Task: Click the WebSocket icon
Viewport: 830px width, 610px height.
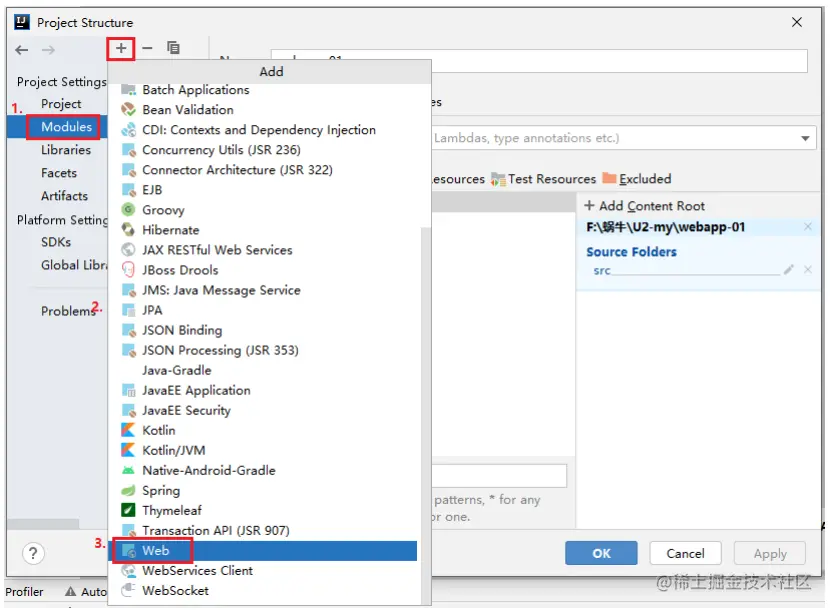Action: pyautogui.click(x=129, y=590)
